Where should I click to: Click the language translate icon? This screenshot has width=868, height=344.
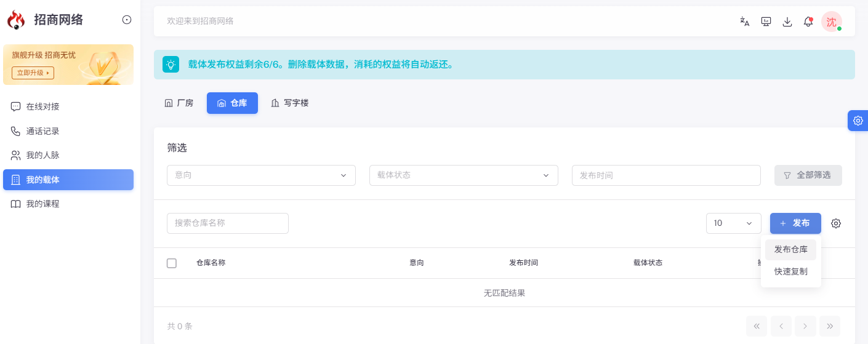tap(745, 22)
